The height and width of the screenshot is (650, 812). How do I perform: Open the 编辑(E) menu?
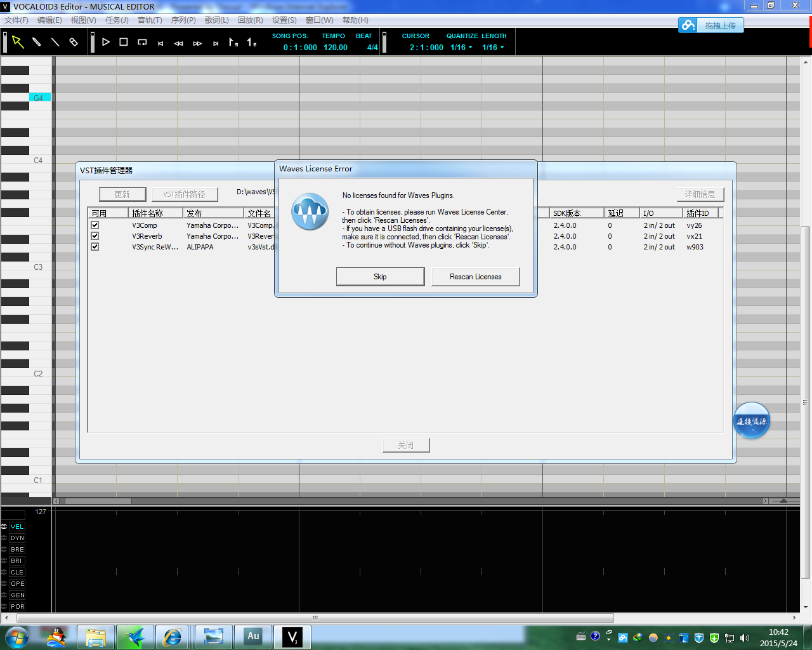click(49, 20)
